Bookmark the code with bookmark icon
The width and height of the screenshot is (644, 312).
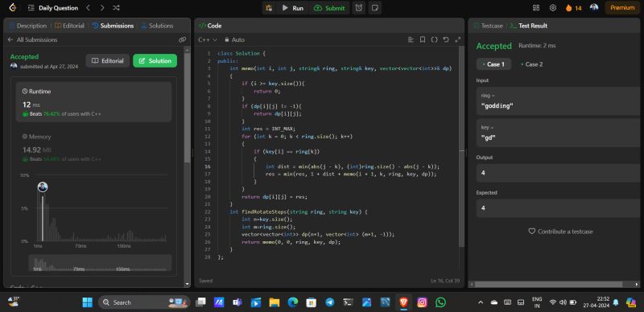pos(422,40)
